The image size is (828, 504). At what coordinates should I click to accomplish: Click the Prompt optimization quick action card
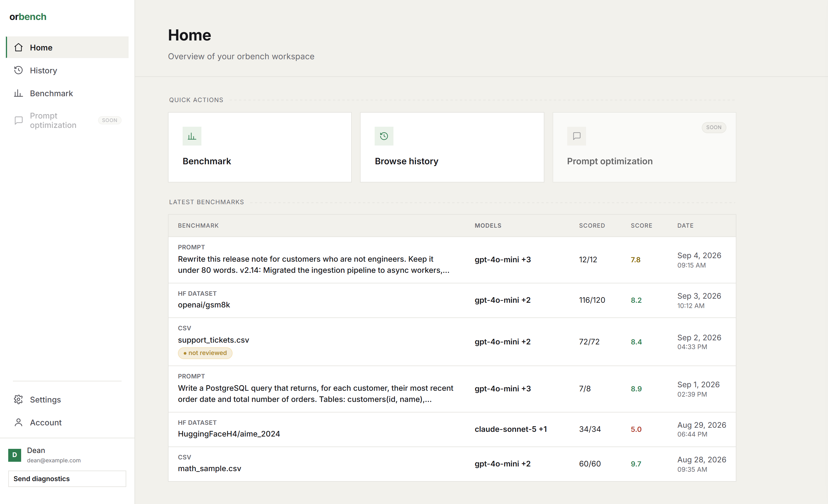point(644,147)
